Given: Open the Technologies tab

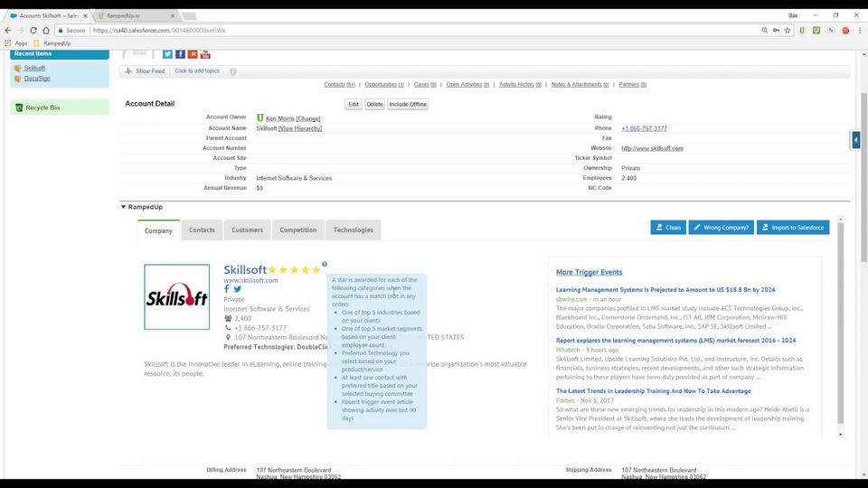Looking at the screenshot, I should tap(354, 230).
